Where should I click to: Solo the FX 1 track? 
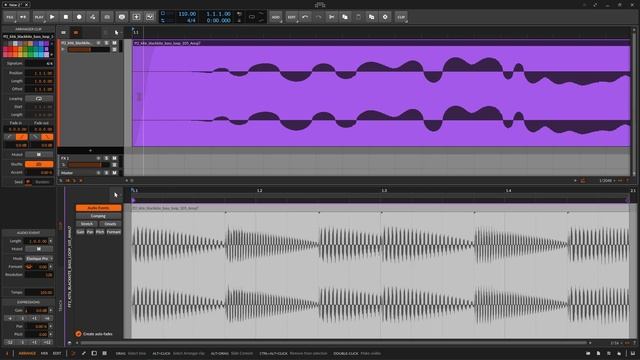coord(107,158)
